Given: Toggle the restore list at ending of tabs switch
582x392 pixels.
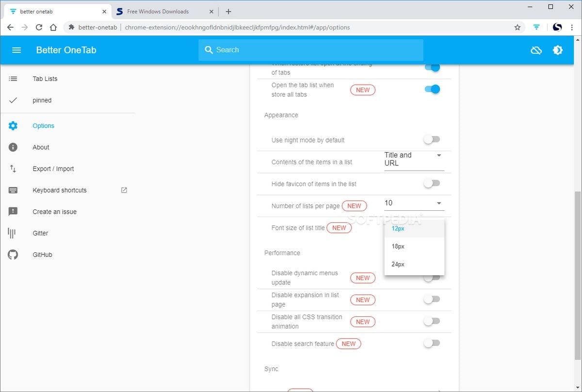Looking at the screenshot, I should pos(432,67).
